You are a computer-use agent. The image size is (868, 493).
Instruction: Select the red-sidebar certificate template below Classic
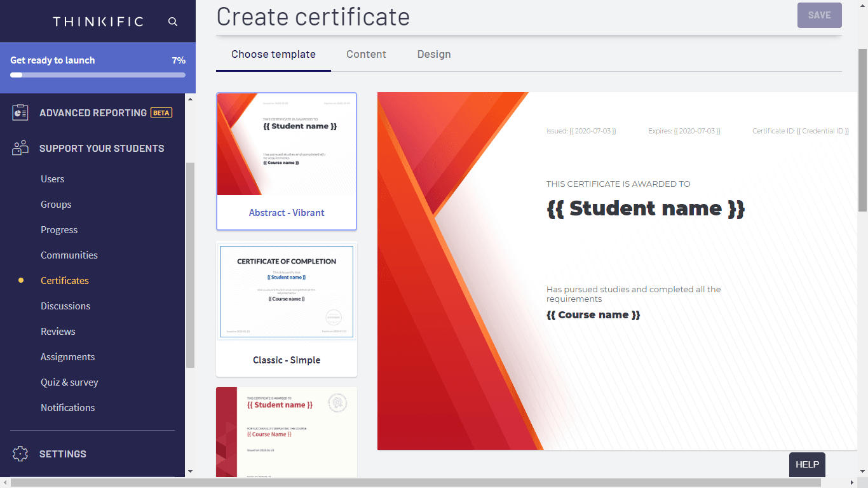[287, 432]
